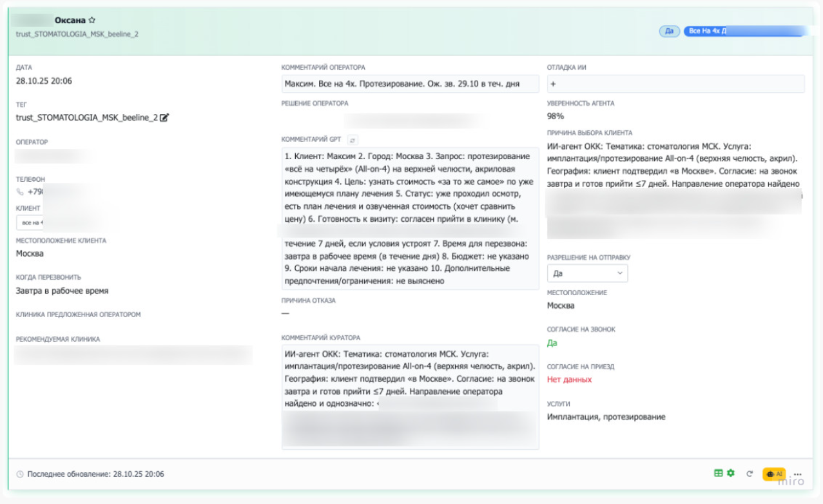Open the green settings gear in bottom toolbar

(730, 472)
